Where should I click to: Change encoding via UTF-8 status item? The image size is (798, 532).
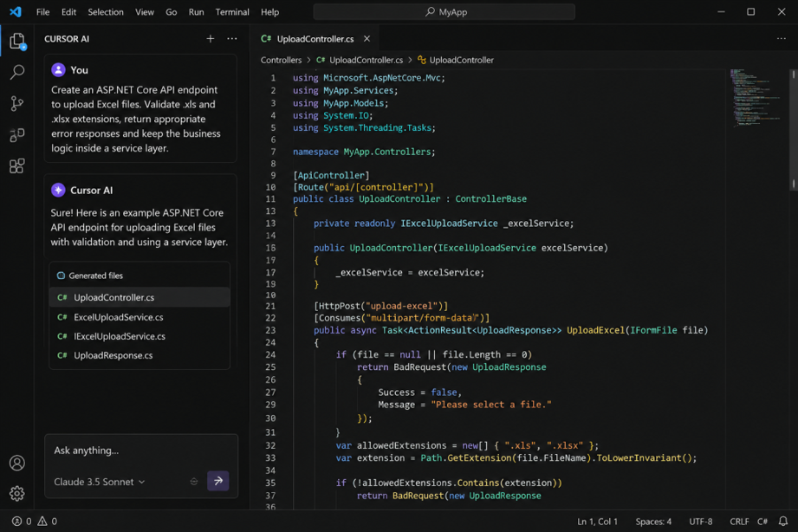point(700,522)
